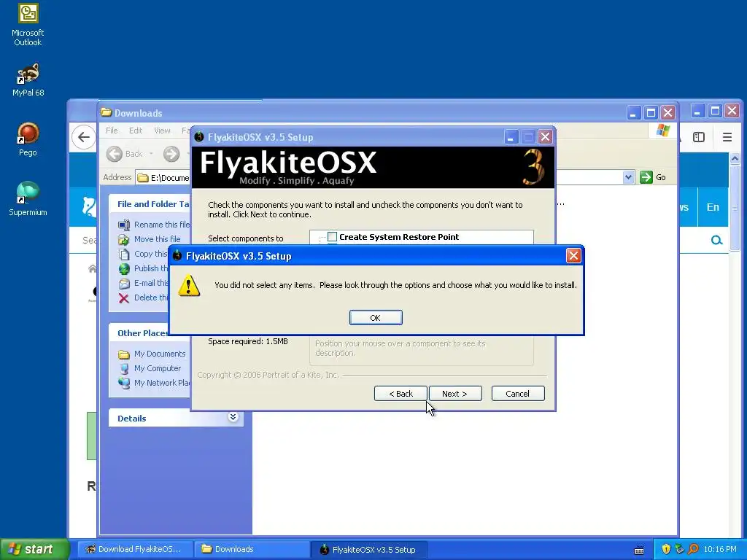
Task: Click the Next button in Setup
Action: click(x=455, y=394)
